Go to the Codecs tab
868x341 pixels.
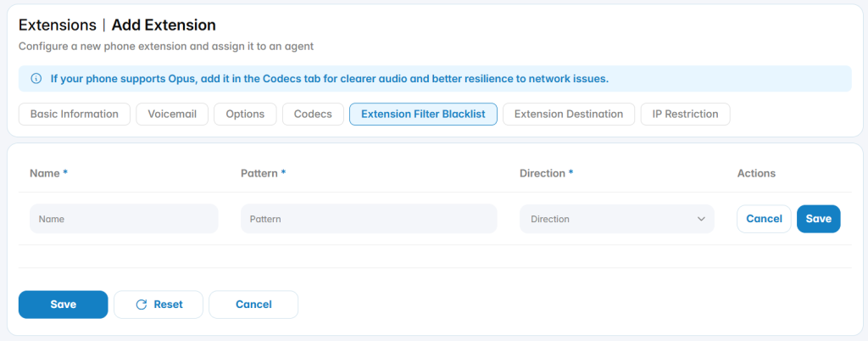pyautogui.click(x=313, y=114)
